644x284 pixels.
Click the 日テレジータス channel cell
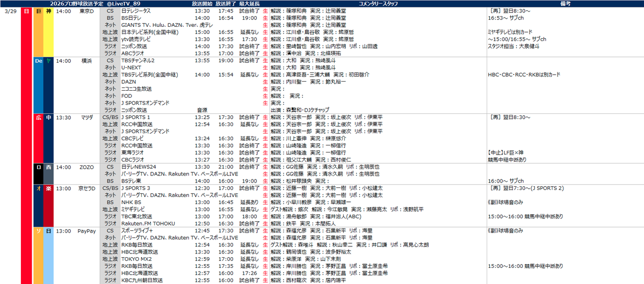pyautogui.click(x=135, y=11)
